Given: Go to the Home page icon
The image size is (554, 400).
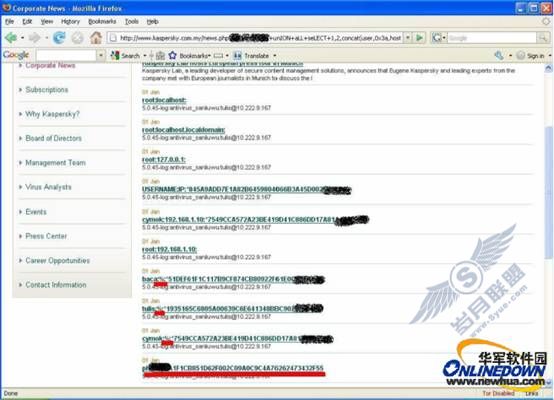Looking at the screenshot, I should pos(96,37).
